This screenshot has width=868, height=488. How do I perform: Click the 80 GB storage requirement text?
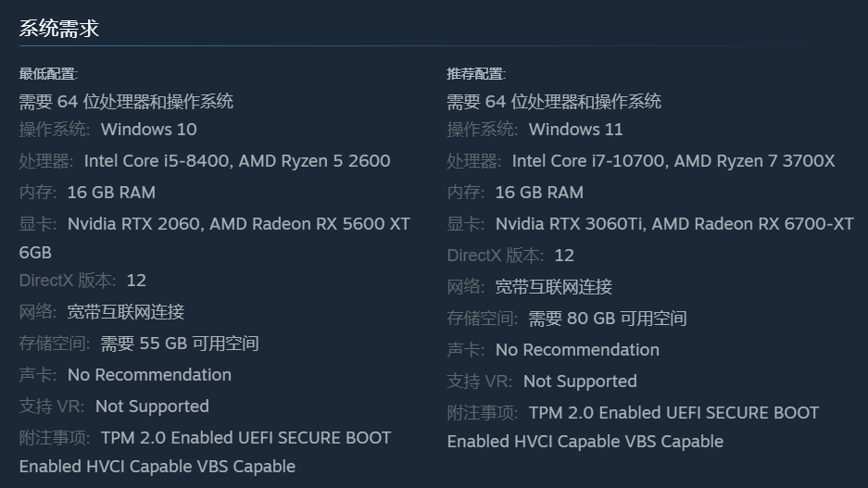(607, 319)
